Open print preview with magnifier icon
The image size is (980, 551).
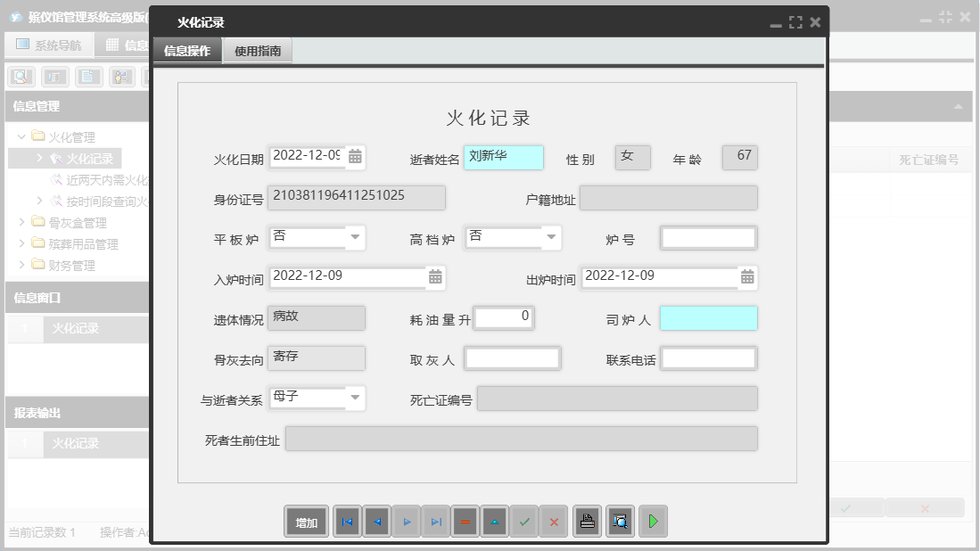(621, 522)
